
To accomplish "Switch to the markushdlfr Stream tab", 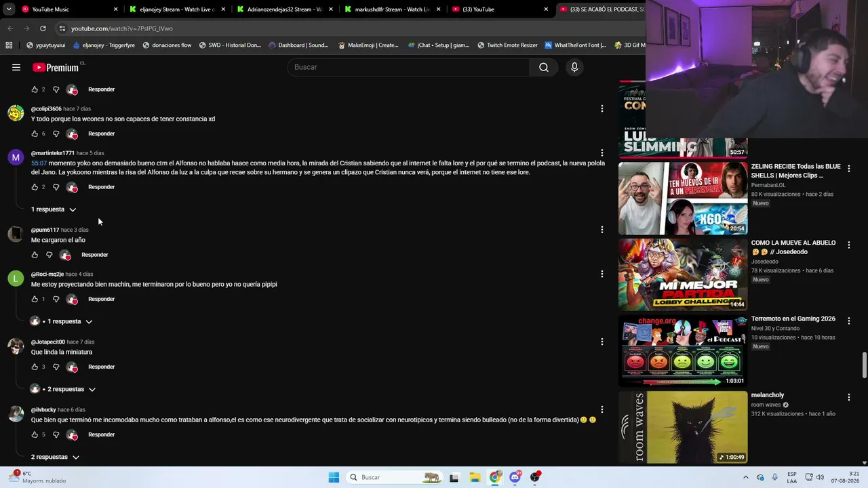I will point(392,9).
